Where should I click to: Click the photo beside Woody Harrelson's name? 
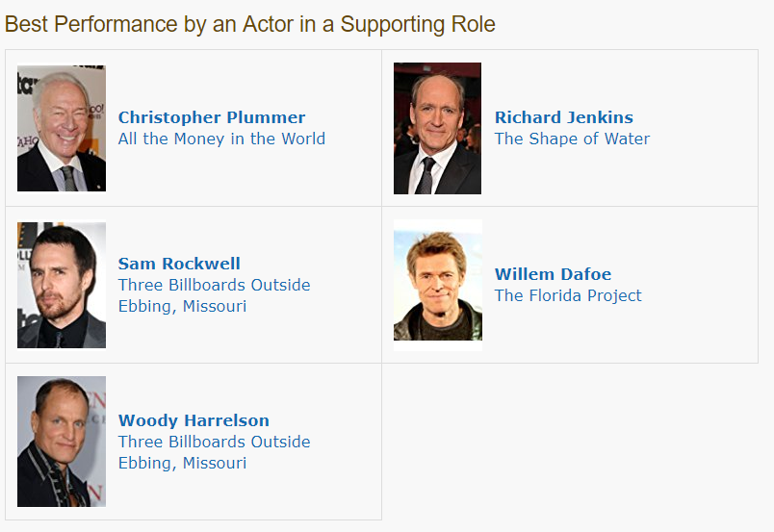[x=62, y=442]
